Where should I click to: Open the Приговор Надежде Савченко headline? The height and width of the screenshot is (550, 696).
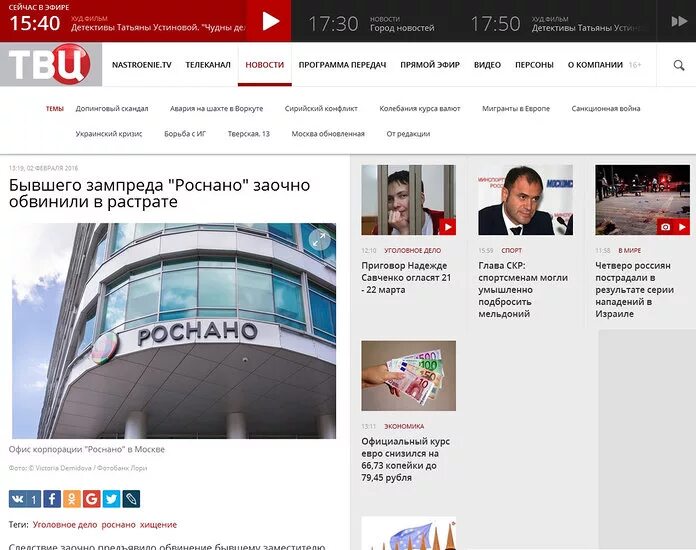406,277
